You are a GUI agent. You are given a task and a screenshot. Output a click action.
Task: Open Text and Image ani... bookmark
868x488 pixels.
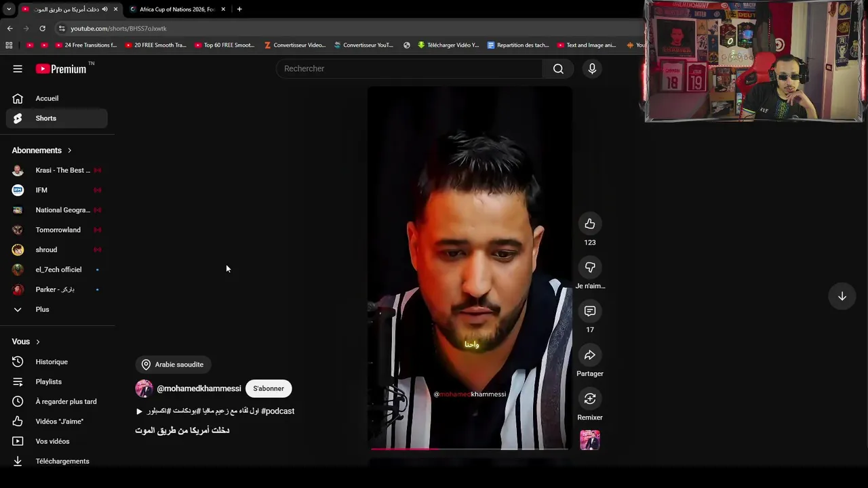point(587,45)
